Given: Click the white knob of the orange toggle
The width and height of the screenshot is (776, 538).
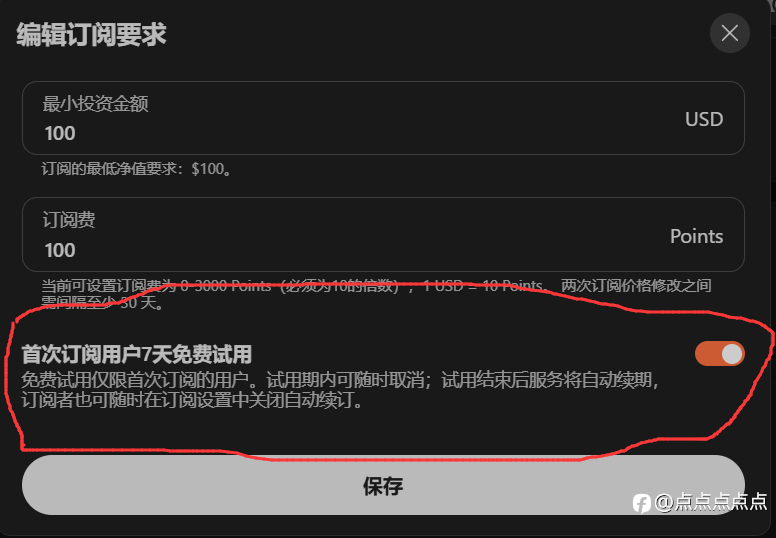Looking at the screenshot, I should point(731,354).
